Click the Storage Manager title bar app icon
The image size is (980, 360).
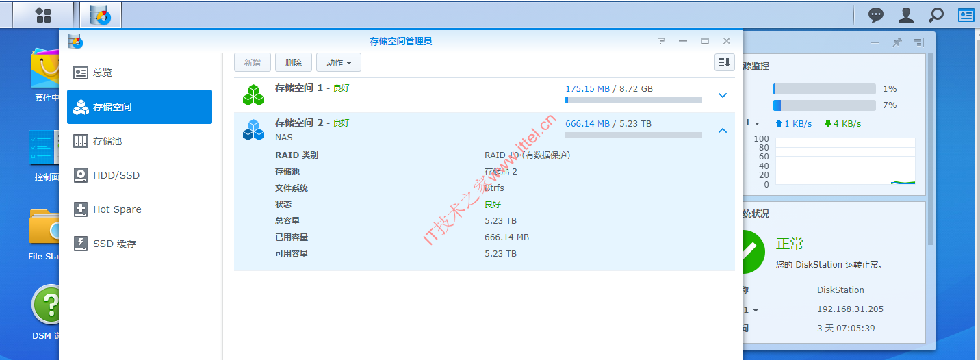pyautogui.click(x=75, y=41)
